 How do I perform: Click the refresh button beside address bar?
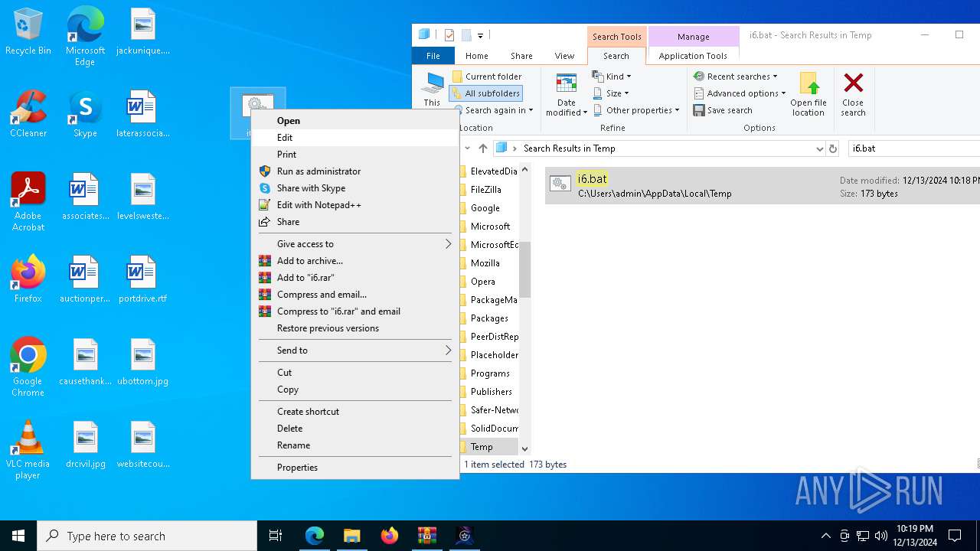(833, 148)
